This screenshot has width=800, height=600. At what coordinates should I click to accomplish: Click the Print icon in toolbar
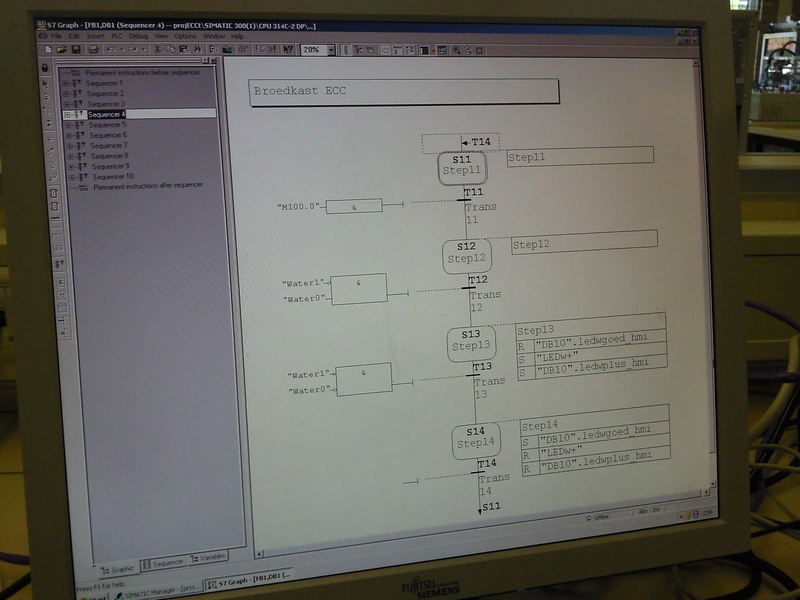point(92,48)
